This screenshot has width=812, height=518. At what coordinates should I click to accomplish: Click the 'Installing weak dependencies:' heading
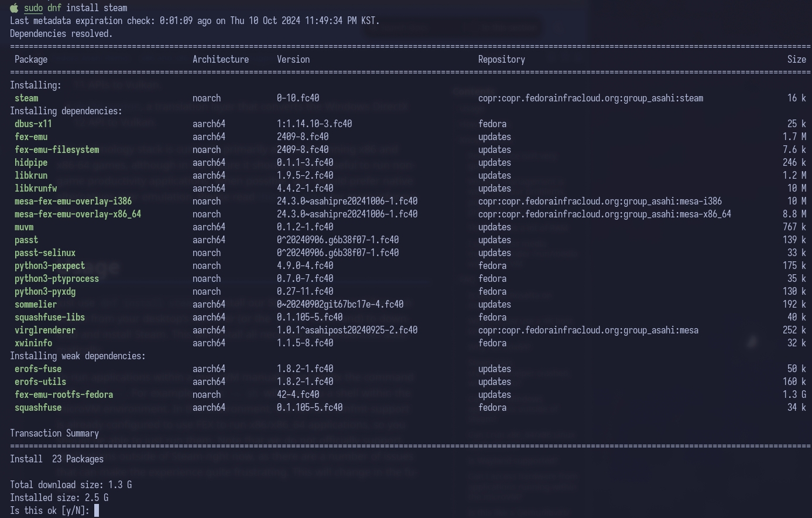[78, 356]
